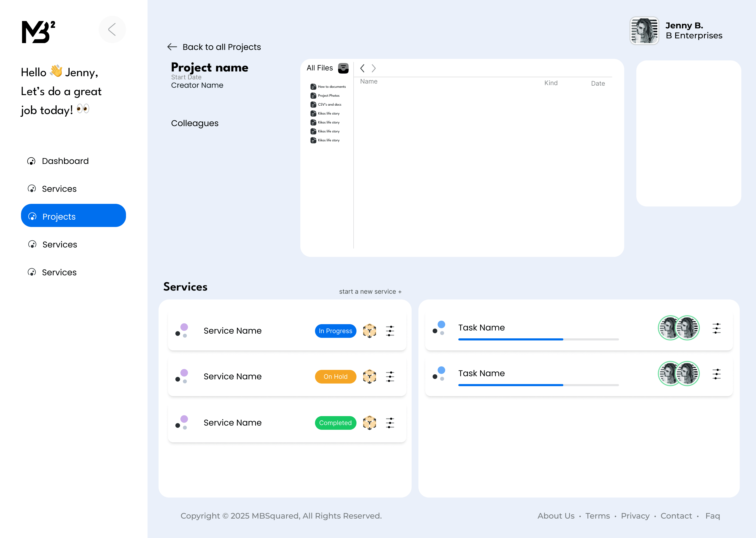The width and height of the screenshot is (756, 538).
Task: Click the cube icon on In Progress service
Action: tap(369, 331)
